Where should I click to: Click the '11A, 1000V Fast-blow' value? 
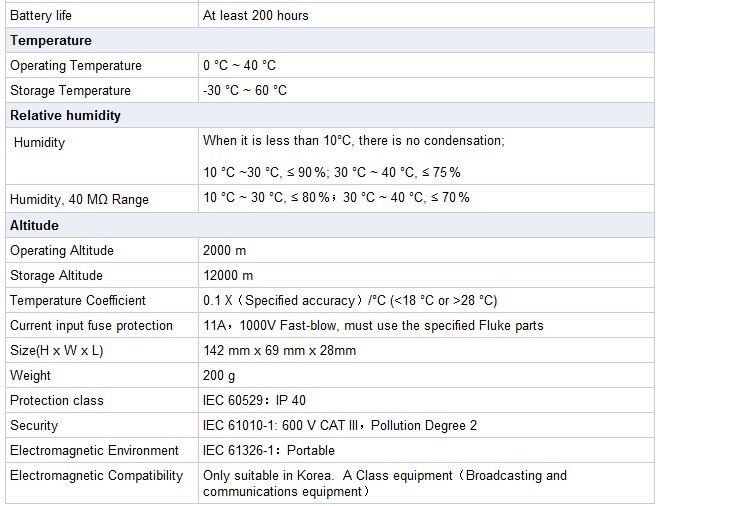pyautogui.click(x=270, y=325)
